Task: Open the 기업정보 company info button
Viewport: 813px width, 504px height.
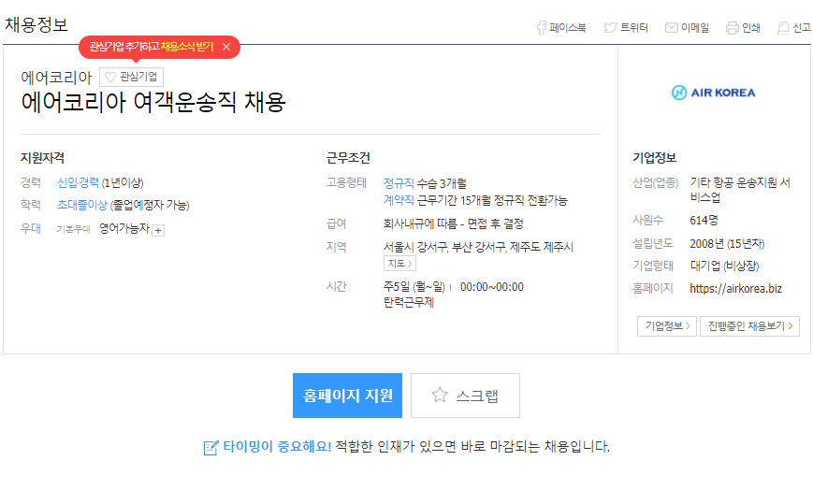Action: (x=667, y=326)
